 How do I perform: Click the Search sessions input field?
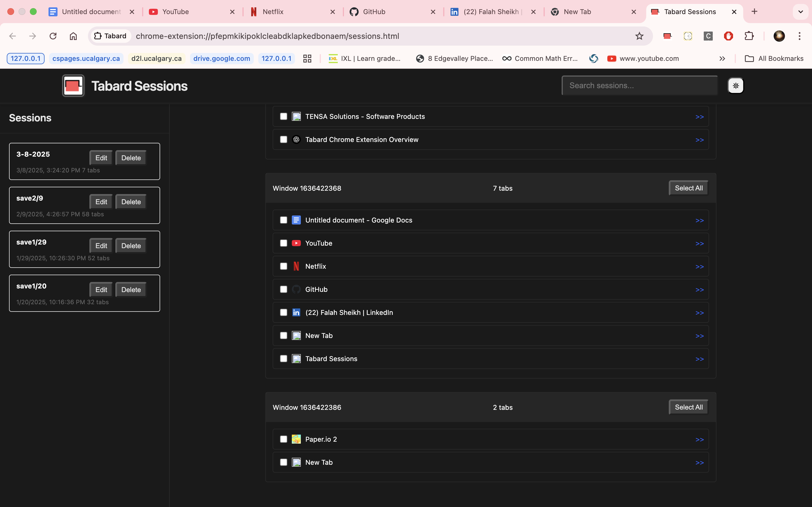click(x=639, y=86)
